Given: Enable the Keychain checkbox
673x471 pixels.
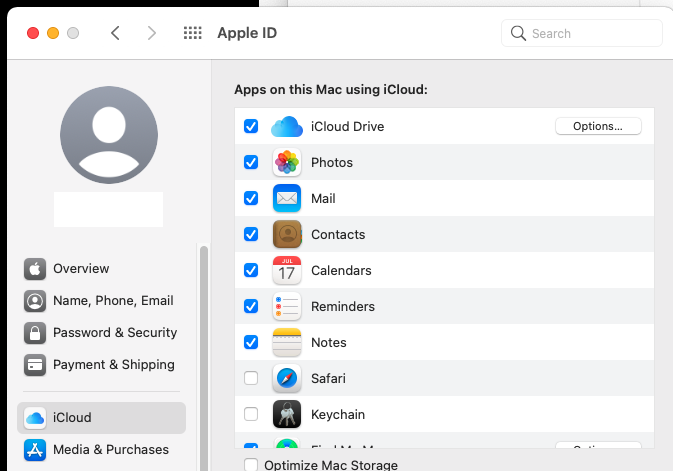Looking at the screenshot, I should pos(251,415).
